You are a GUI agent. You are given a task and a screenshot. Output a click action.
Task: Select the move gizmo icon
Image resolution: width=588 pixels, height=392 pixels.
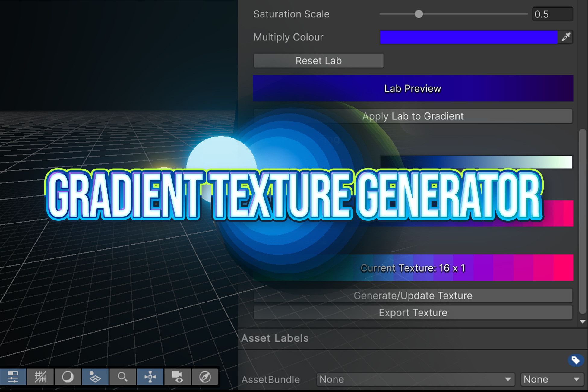(150, 377)
